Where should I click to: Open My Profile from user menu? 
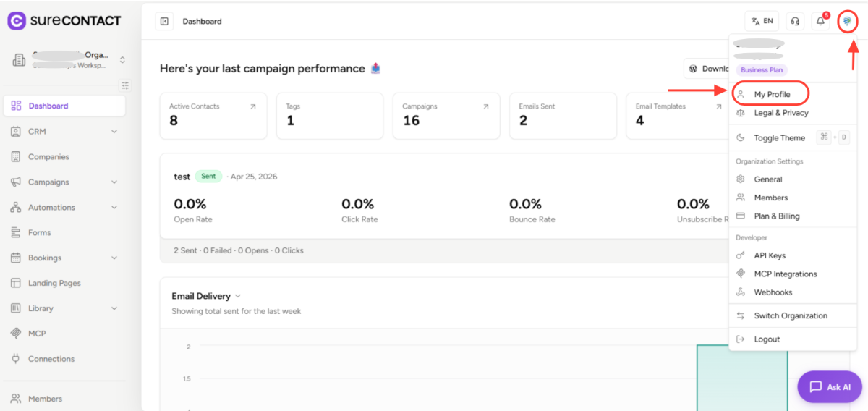tap(770, 94)
